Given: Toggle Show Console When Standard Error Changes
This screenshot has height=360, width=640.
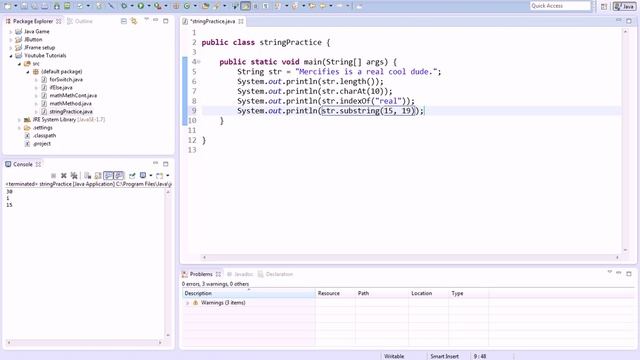Looking at the screenshot, I should [x=119, y=176].
